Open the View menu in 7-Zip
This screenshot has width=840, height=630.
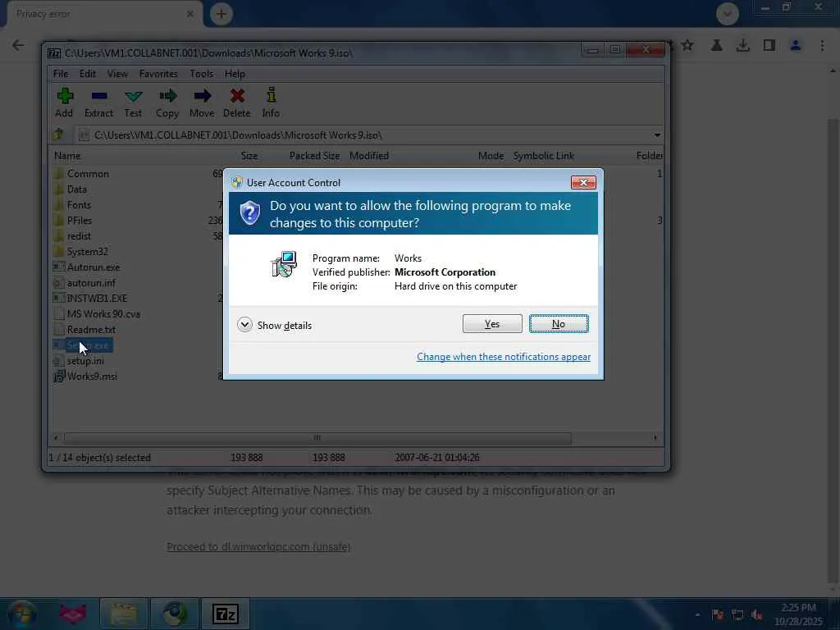[117, 74]
